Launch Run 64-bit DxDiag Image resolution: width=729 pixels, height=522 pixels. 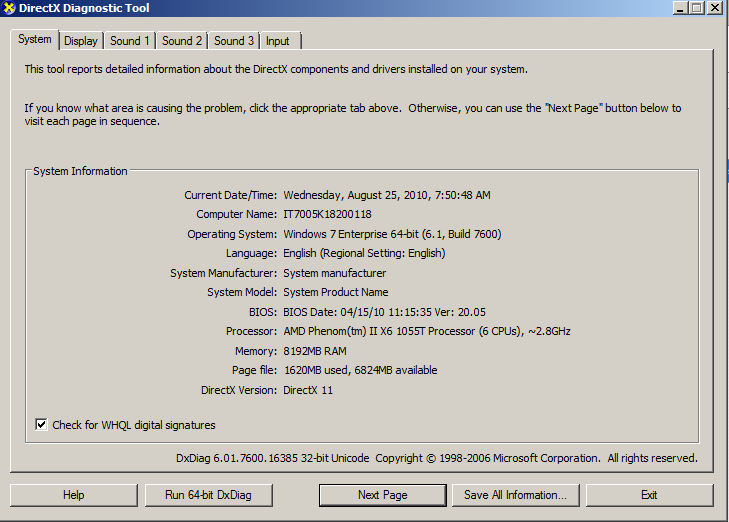pyautogui.click(x=208, y=495)
